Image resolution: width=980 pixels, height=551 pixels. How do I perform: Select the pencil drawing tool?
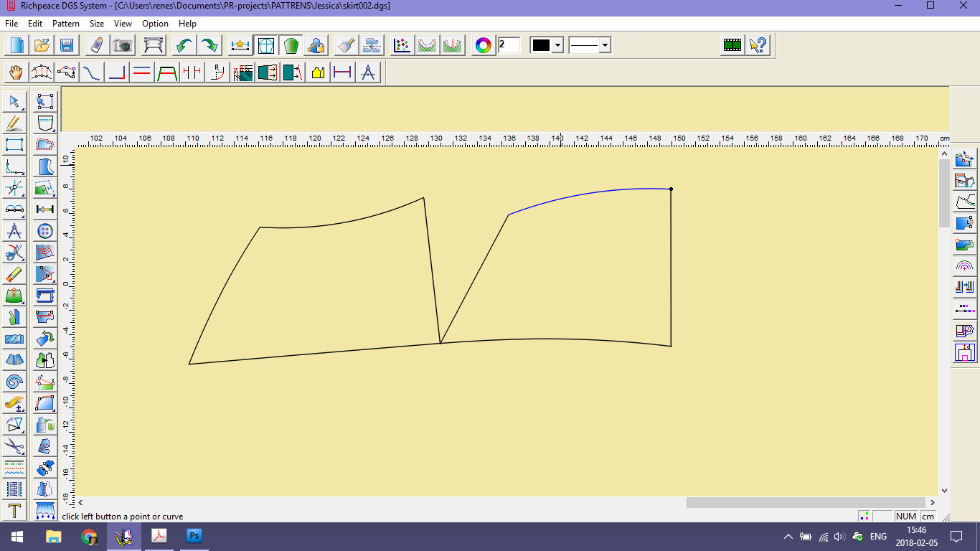pos(14,123)
